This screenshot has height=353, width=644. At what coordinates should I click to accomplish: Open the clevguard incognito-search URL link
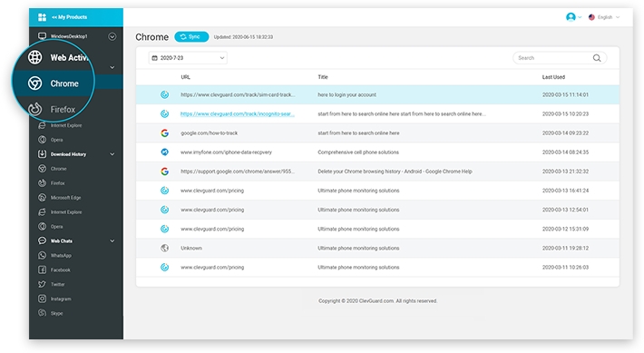click(238, 113)
